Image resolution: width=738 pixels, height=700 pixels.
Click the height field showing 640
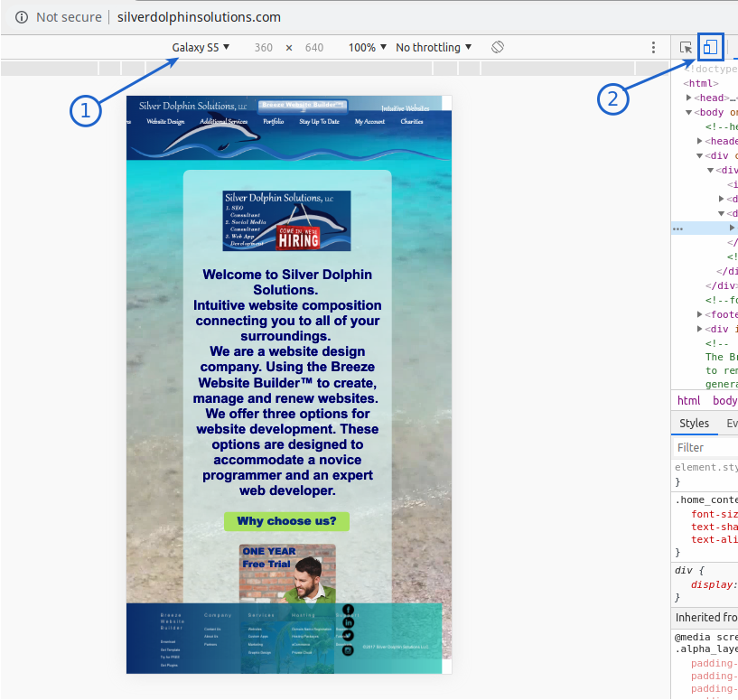[314, 48]
